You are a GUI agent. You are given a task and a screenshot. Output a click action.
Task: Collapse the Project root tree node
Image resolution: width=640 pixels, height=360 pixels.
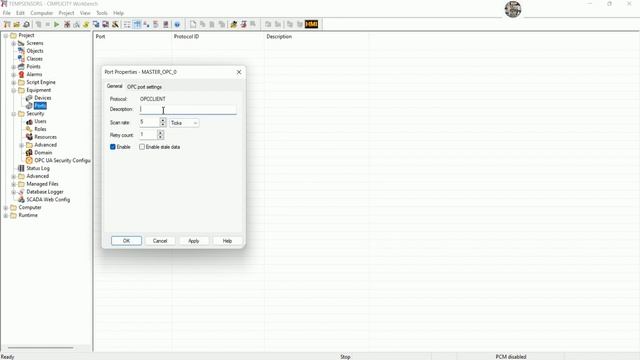coord(6,36)
